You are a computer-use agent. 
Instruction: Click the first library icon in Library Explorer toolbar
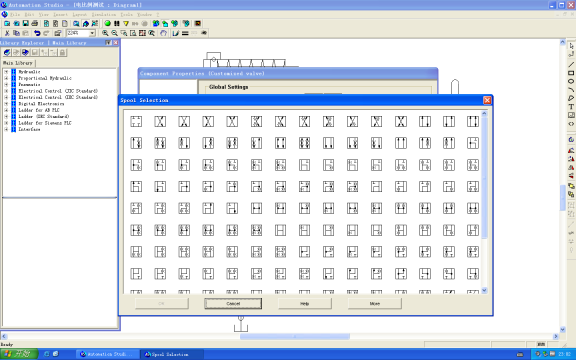pos(7,53)
